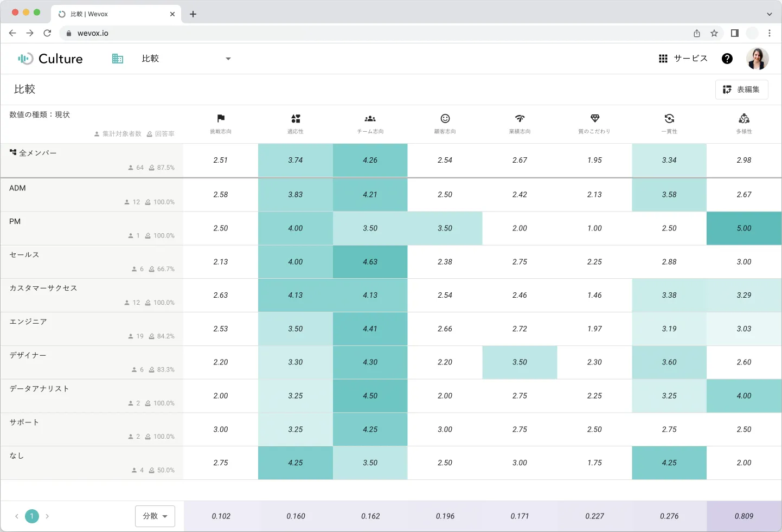
Task: Click the 挑戦志向 flag icon
Action: point(221,119)
